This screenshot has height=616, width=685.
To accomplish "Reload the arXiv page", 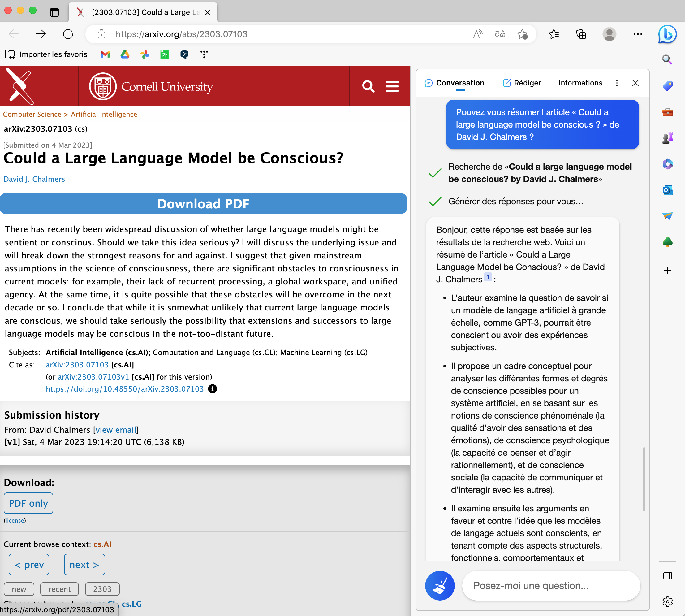I will (68, 34).
